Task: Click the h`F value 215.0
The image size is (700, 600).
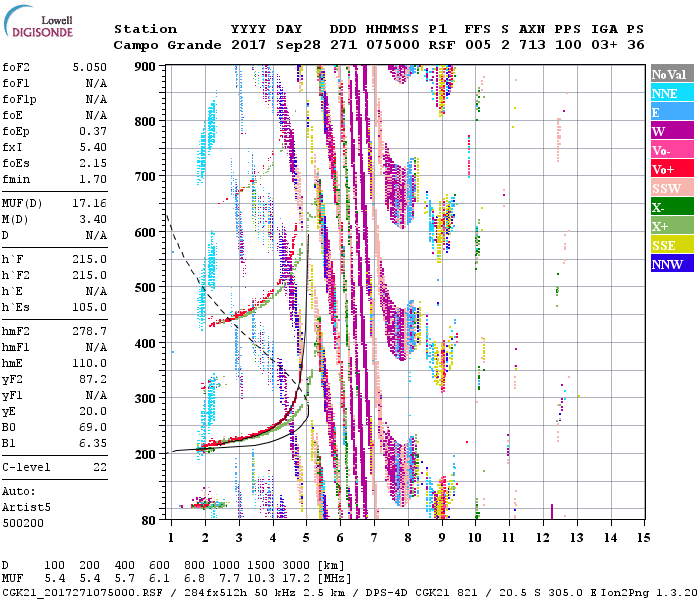Action: click(x=90, y=259)
